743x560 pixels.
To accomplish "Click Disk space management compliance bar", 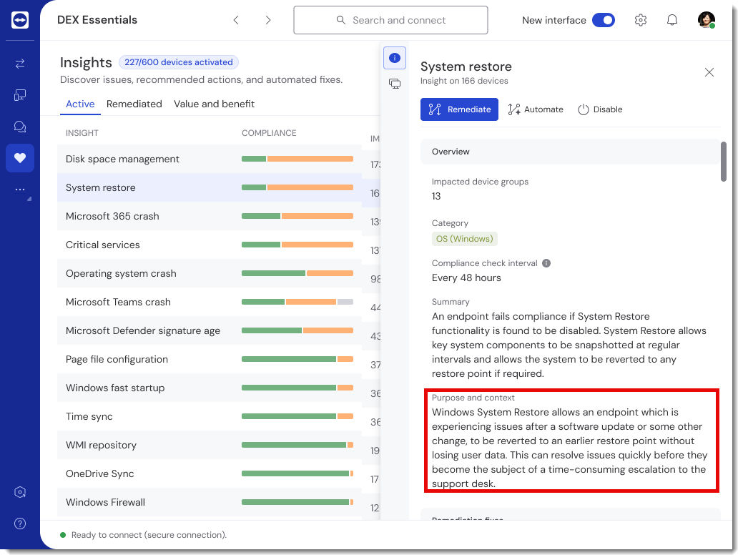I will pos(297,159).
